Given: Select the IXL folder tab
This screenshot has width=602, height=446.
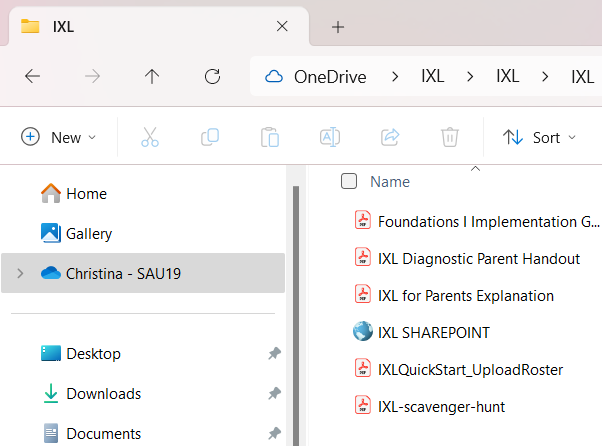Looking at the screenshot, I should tap(158, 26).
